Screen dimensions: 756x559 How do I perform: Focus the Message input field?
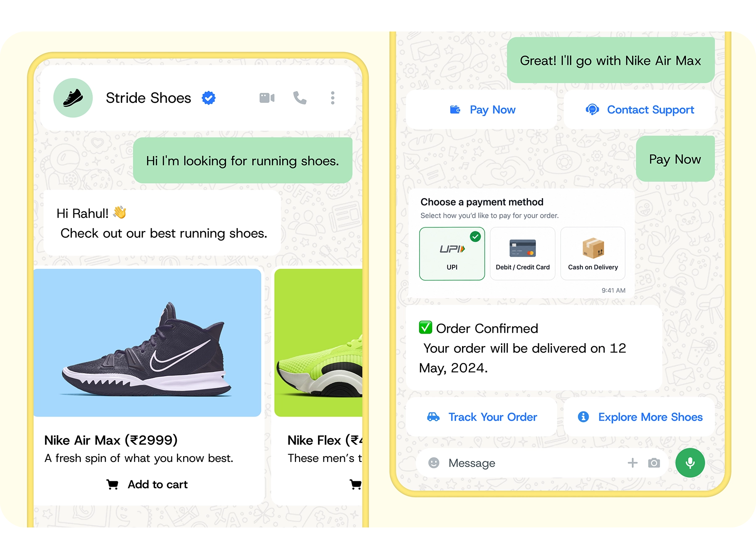click(542, 463)
